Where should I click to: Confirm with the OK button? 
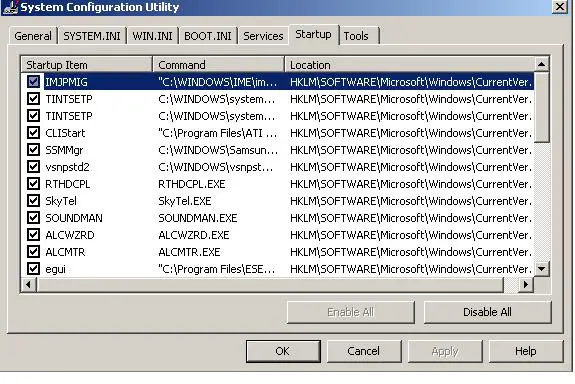coord(283,351)
